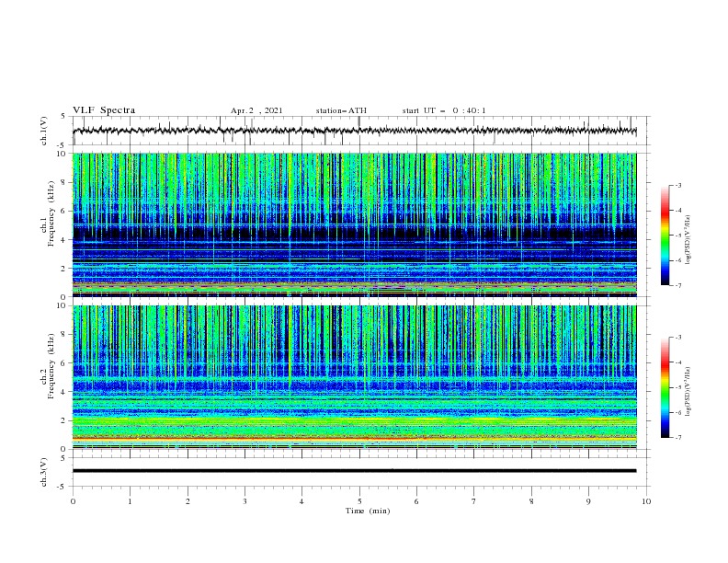Viewport: 728px width, 563px height.
Task: Click the "5" tick on ch.1(V) axis
Action: pyautogui.click(x=63, y=116)
